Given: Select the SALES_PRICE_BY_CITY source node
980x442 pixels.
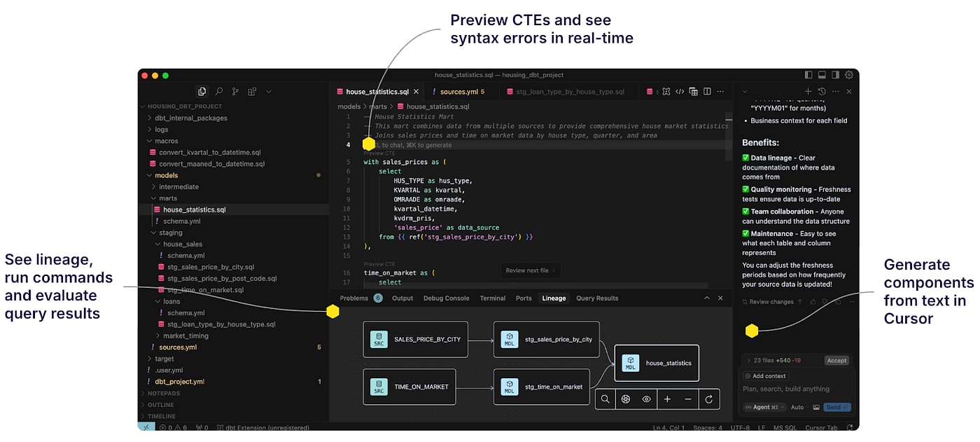Looking at the screenshot, I should point(416,339).
